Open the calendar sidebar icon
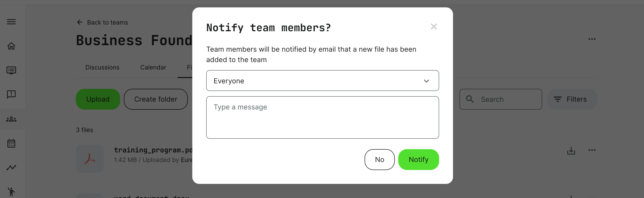The width and height of the screenshot is (644, 198). tap(11, 143)
